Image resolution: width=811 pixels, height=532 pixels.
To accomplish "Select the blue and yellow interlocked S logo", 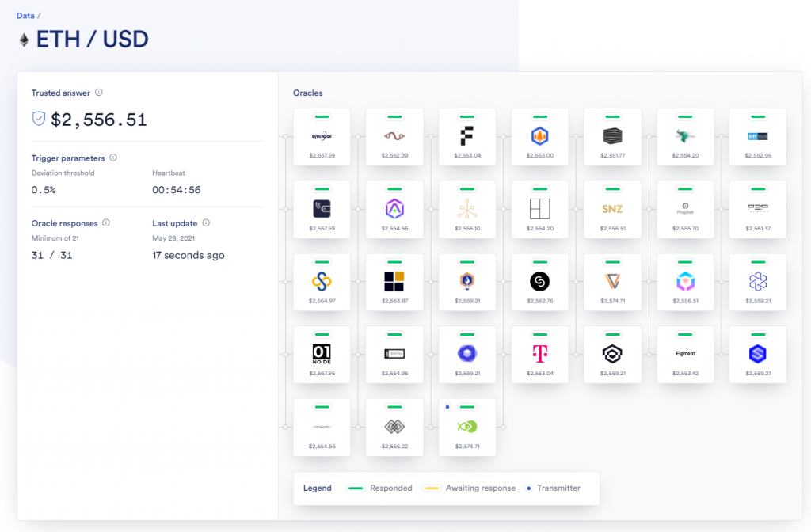I will (322, 282).
